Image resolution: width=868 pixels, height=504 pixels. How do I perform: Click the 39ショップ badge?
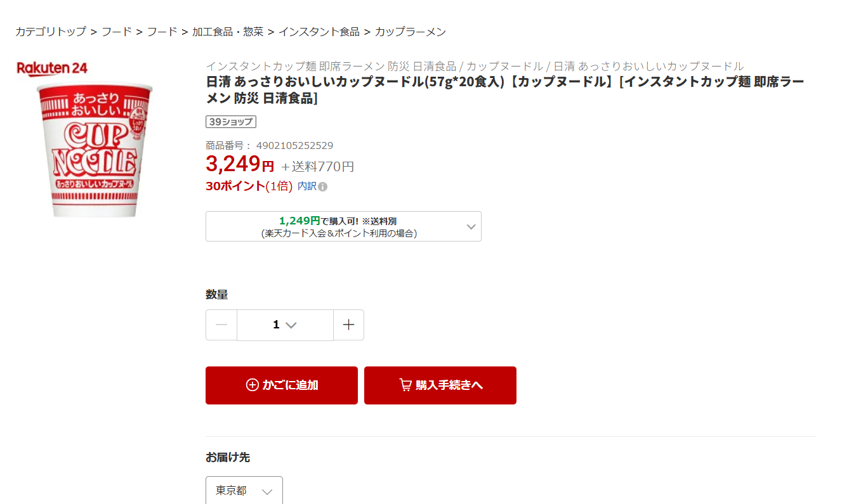point(231,122)
